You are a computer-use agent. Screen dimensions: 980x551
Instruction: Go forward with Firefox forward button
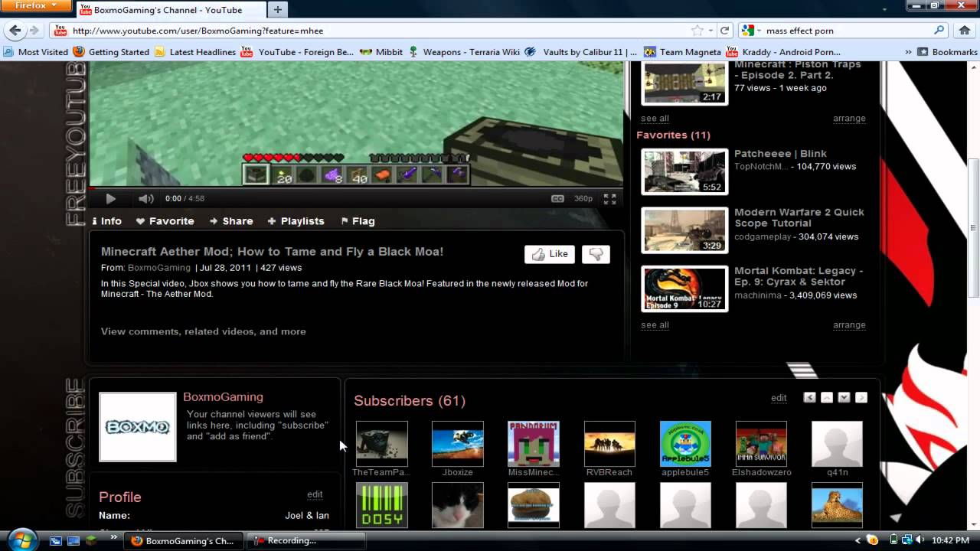click(x=34, y=31)
